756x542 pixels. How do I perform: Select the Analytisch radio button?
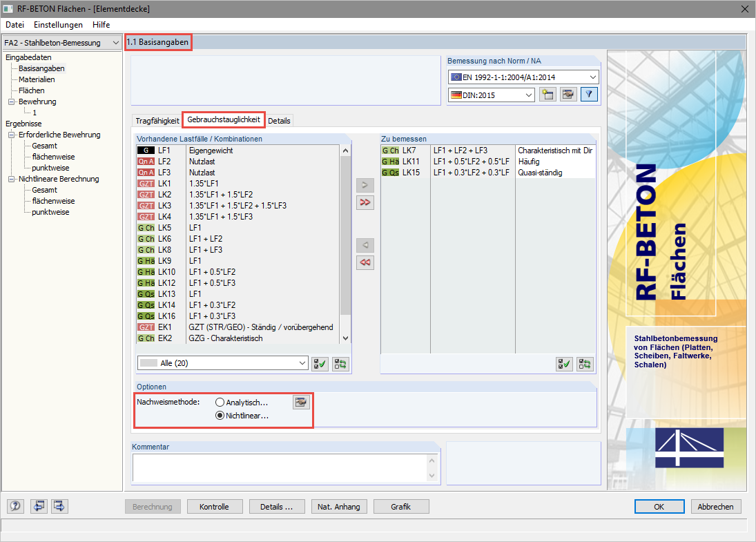[220, 402]
